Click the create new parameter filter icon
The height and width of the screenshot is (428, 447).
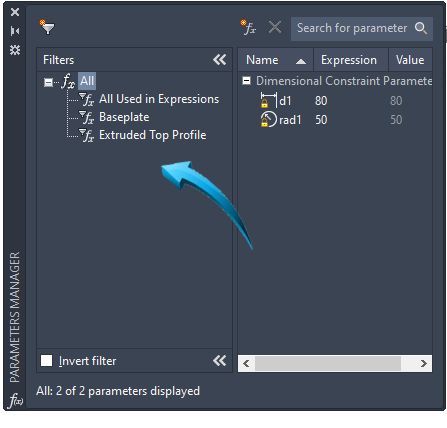pyautogui.click(x=47, y=28)
